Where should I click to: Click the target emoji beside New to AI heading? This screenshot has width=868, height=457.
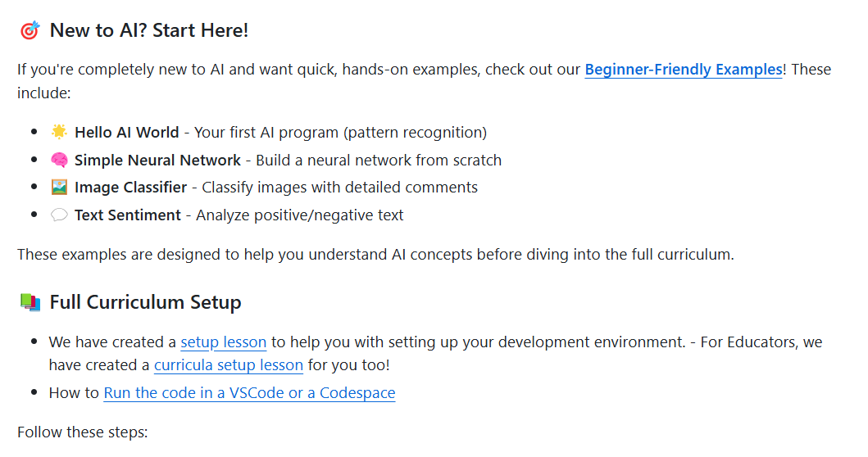click(x=30, y=30)
